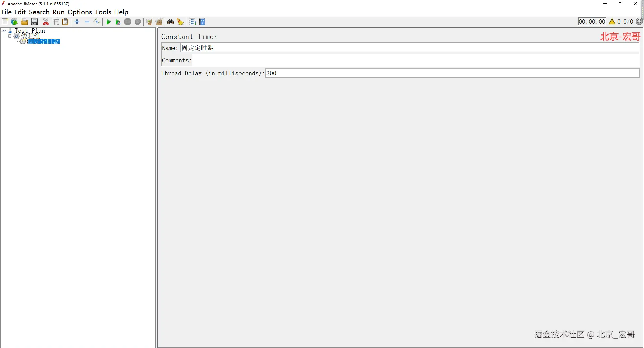This screenshot has width=644, height=348.
Task: Save the test plan with the floppy icon
Action: (x=34, y=22)
